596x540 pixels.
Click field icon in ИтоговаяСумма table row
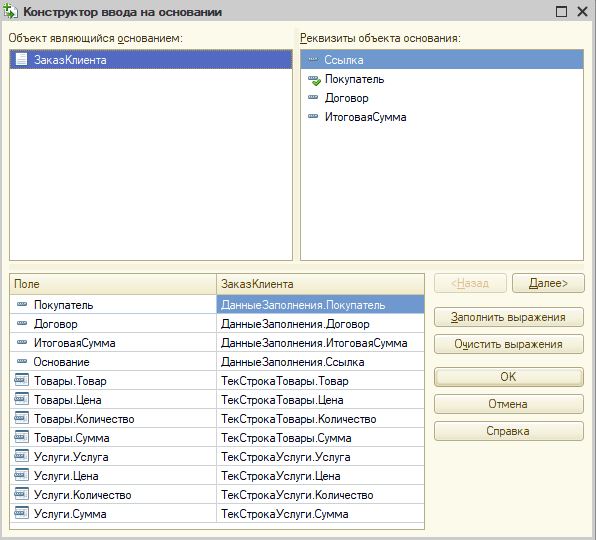click(x=22, y=342)
